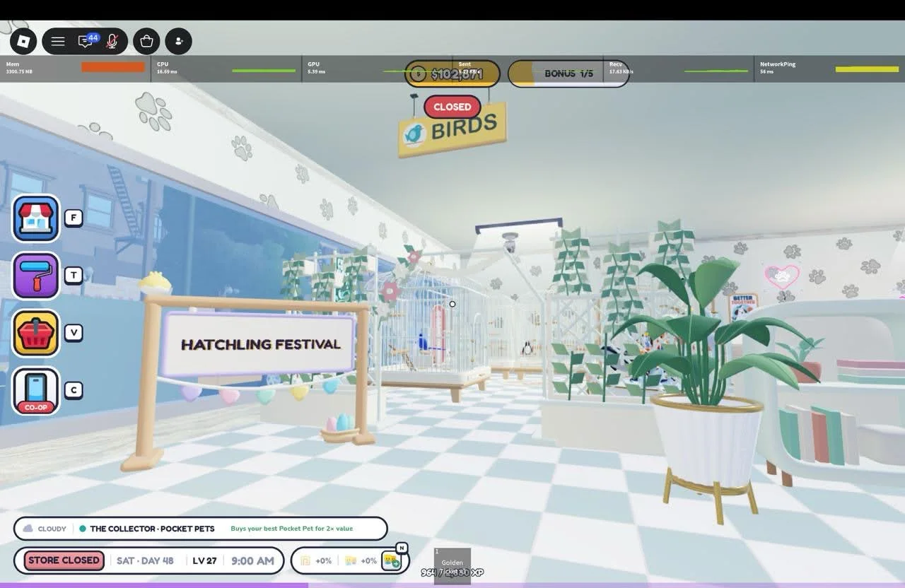Open the CO-OP phone icon
The width and height of the screenshot is (905, 588).
tap(36, 391)
